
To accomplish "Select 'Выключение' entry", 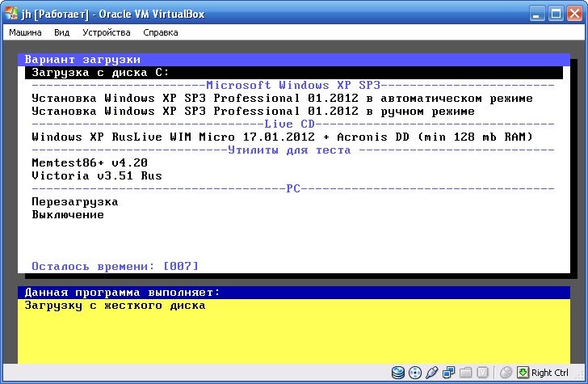I will pos(68,215).
